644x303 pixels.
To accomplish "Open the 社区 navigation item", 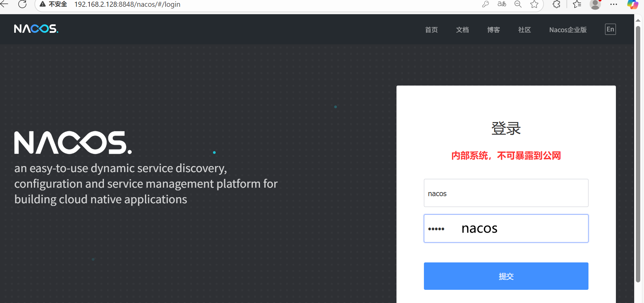I will click(x=524, y=30).
